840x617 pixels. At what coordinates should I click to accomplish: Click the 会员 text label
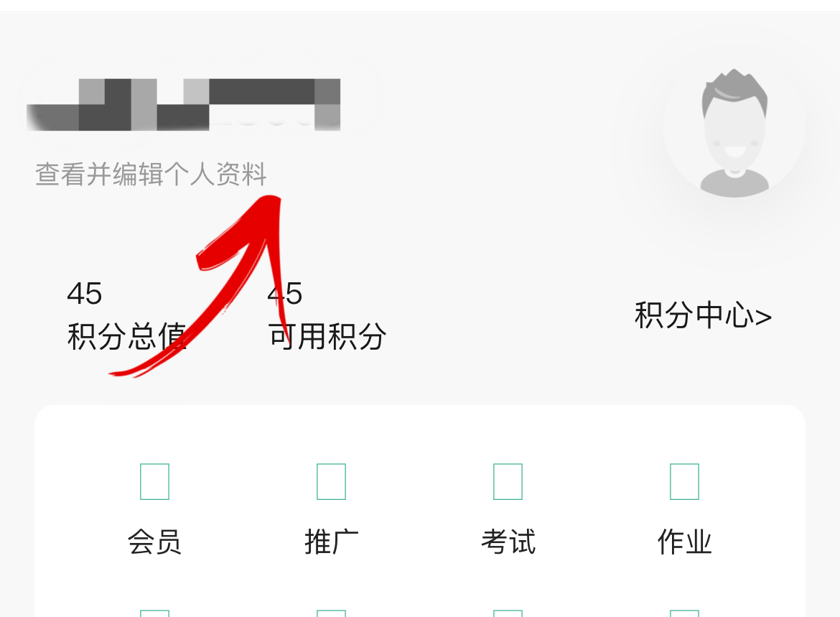coord(155,542)
